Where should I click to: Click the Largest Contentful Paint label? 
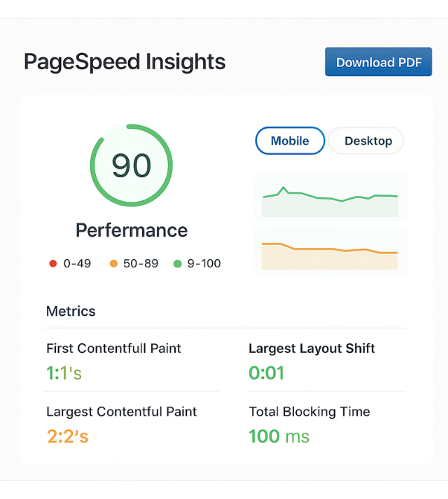click(x=121, y=411)
